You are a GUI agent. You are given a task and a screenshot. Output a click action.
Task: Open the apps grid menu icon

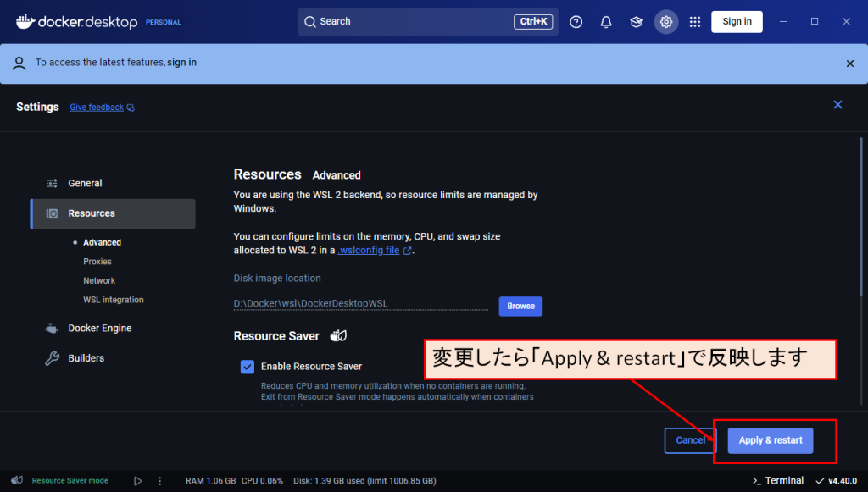[695, 21]
